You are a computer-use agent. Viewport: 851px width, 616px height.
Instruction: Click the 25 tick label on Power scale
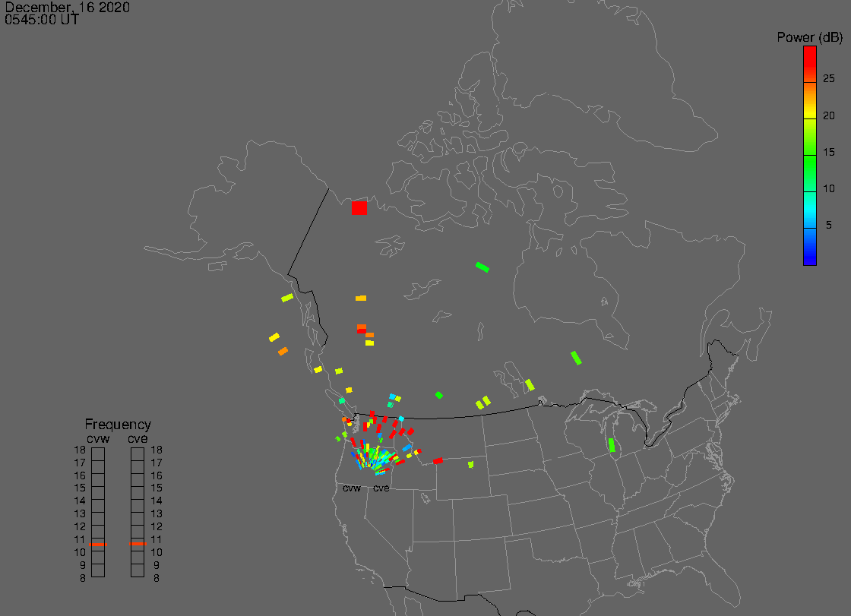[x=828, y=79]
